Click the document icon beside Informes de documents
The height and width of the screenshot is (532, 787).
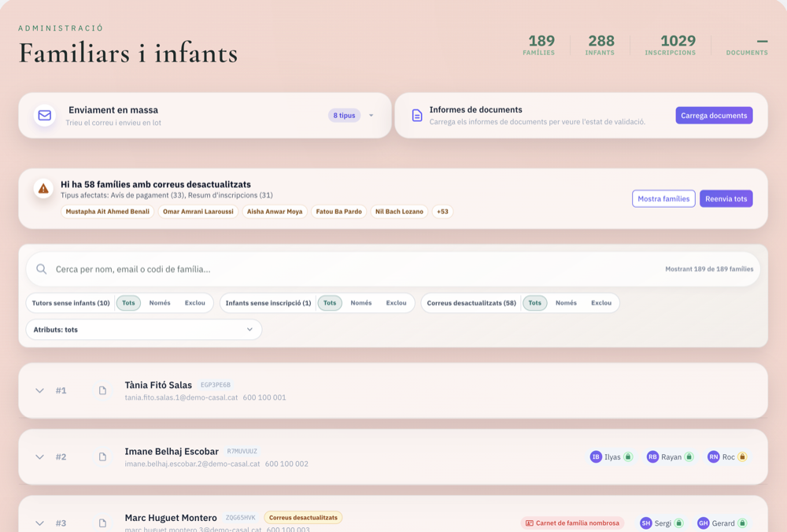(417, 115)
